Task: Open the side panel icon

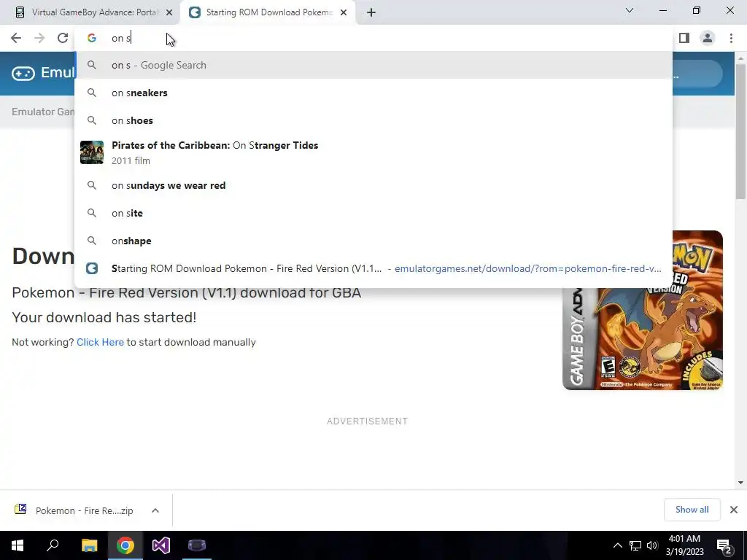Action: [684, 38]
